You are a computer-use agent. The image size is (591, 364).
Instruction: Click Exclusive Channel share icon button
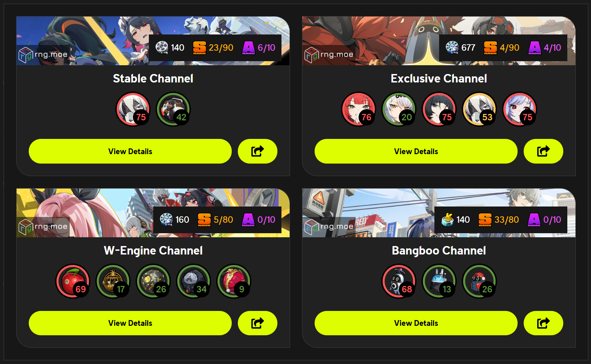click(x=543, y=151)
